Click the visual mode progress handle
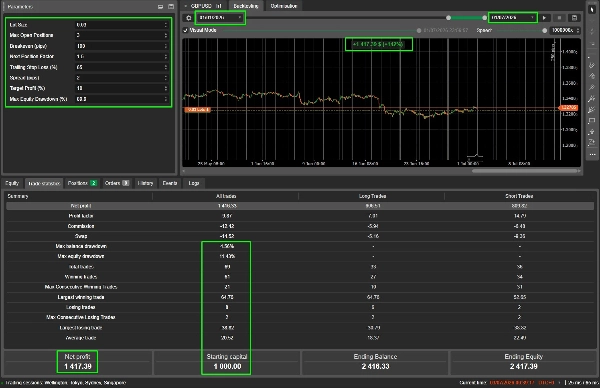600x388 pixels. pyautogui.click(x=419, y=30)
